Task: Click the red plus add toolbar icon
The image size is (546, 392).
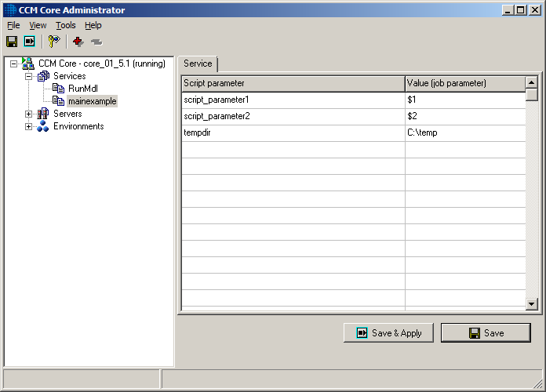Action: coord(78,42)
